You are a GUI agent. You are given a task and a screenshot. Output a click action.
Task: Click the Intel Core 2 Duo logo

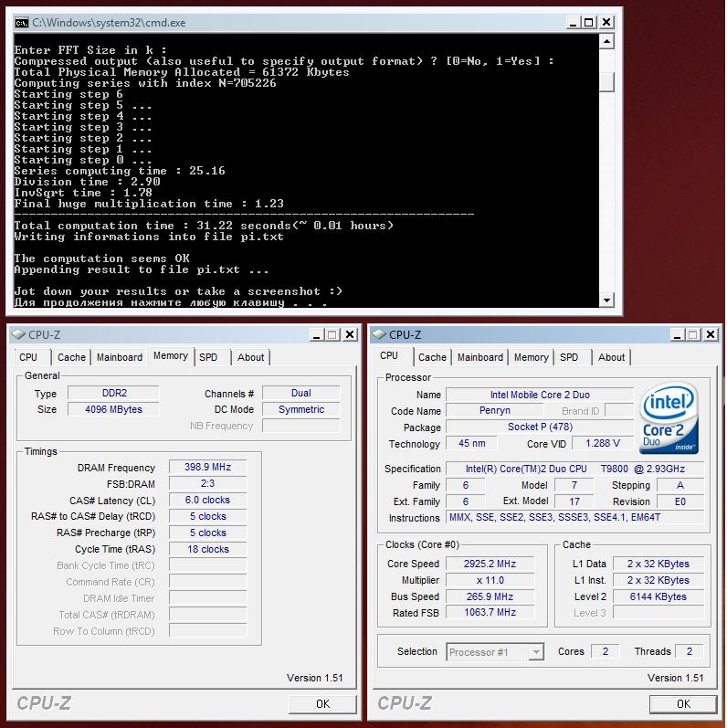point(669,417)
